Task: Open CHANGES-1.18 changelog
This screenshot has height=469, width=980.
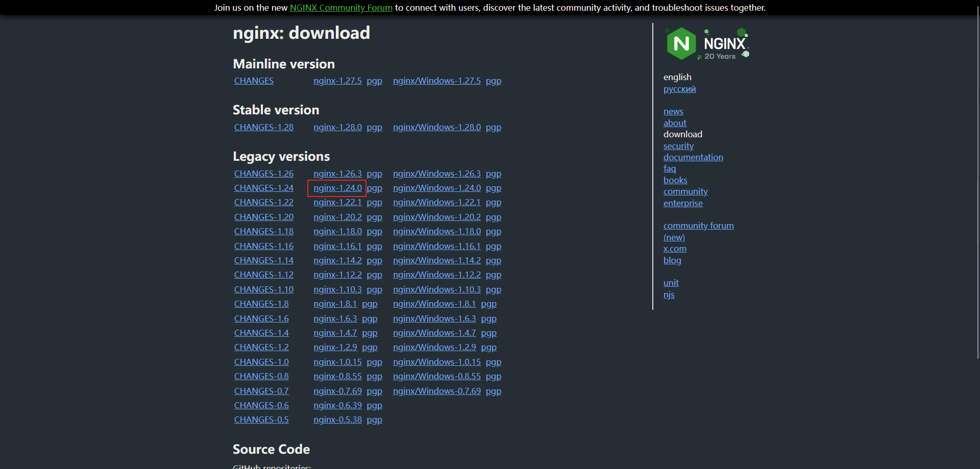Action: tap(264, 231)
